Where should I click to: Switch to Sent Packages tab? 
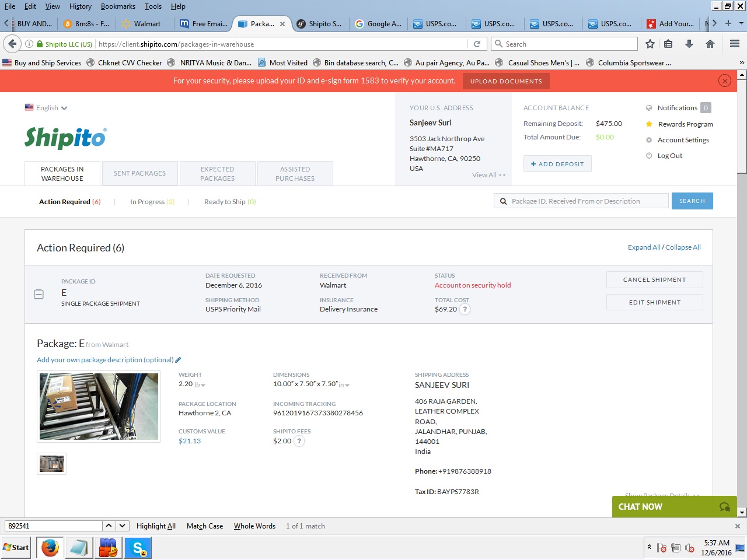[x=139, y=173]
